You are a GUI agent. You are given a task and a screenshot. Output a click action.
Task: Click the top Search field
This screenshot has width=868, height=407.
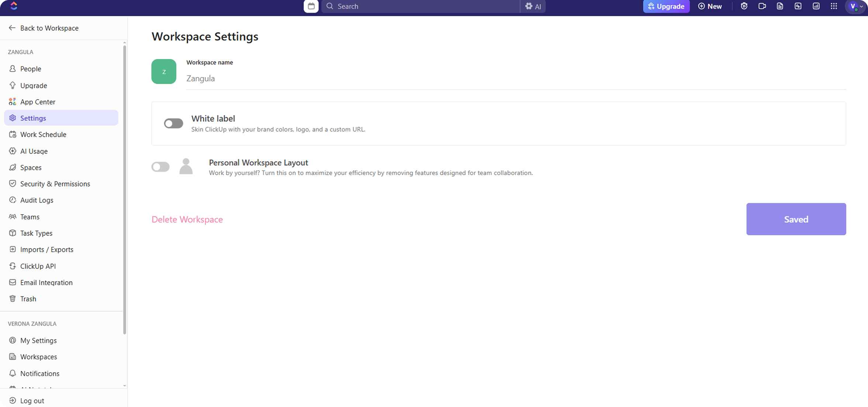point(421,6)
